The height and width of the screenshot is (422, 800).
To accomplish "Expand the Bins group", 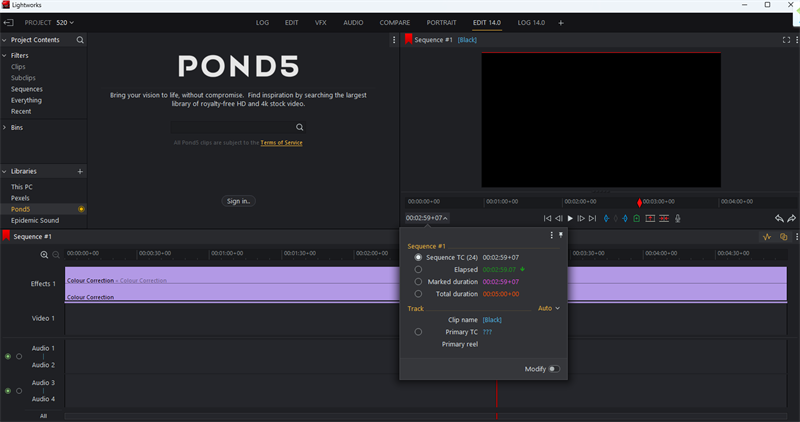I will (4, 128).
